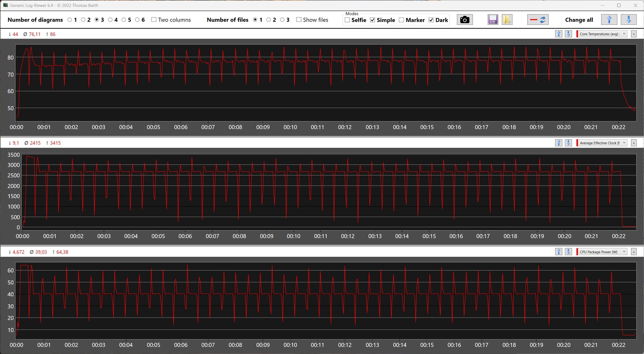Open the CPU Package Power dropdown
644x354 pixels.
624,252
